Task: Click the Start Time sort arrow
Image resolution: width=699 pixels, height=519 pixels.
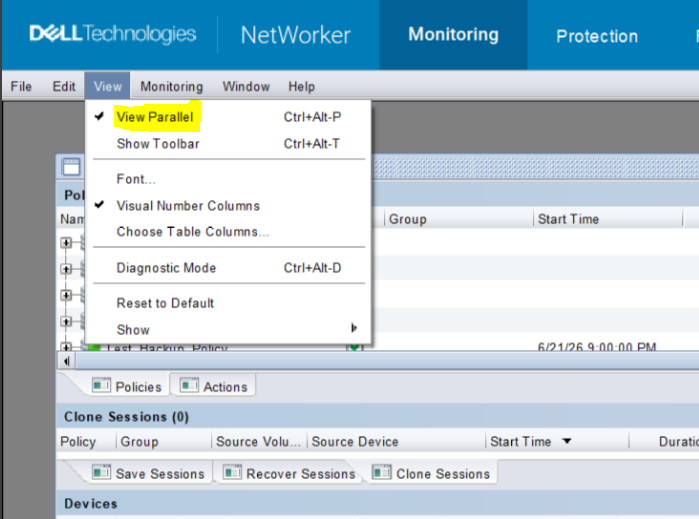Action: [567, 441]
